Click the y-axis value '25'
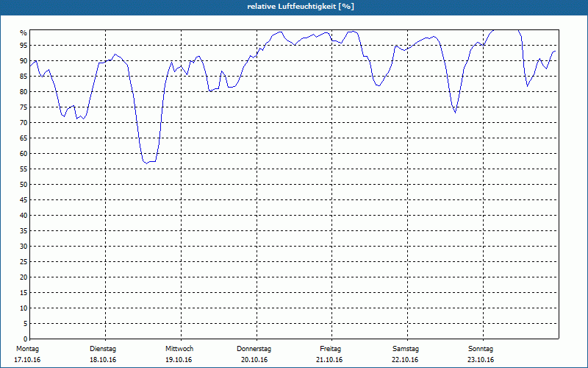588x368 pixels. tap(24, 262)
